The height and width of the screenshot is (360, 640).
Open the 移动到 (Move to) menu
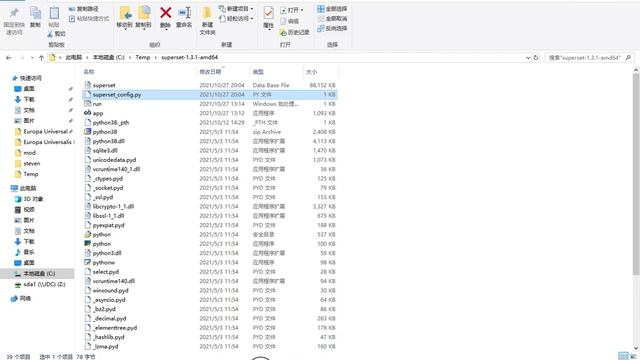coord(125,17)
